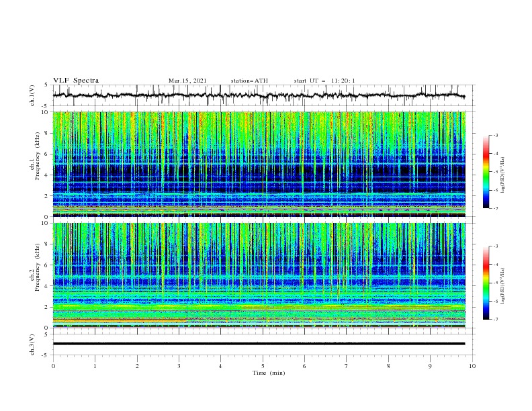This screenshot has height=411, width=532.
Task: Click the ch.2 spectrogram color scale bar
Action: [486, 283]
